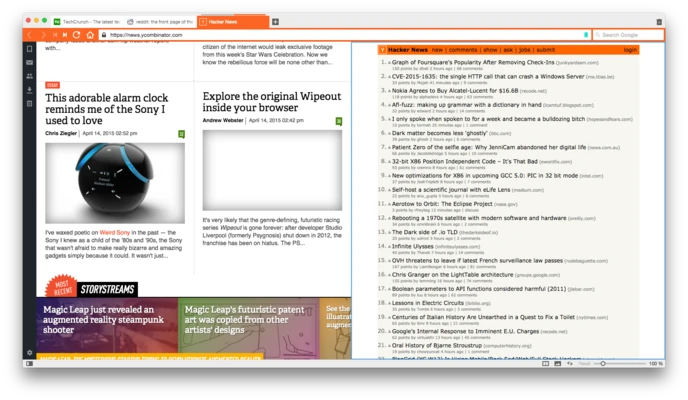
Task: Click the bookmark icon in address bar
Action: (586, 35)
